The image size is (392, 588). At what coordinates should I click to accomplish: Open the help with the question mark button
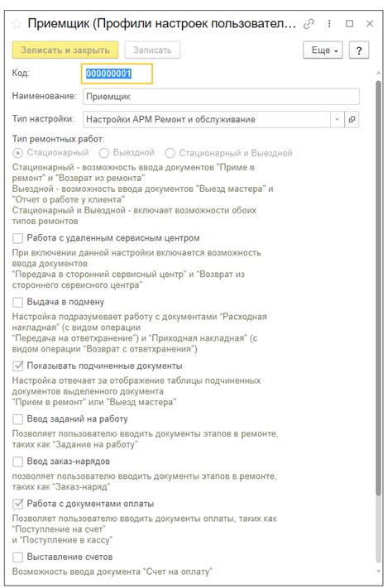[359, 50]
